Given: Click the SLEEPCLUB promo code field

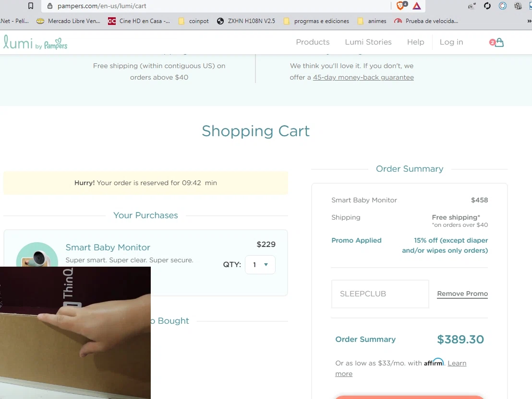Looking at the screenshot, I should pos(380,294).
